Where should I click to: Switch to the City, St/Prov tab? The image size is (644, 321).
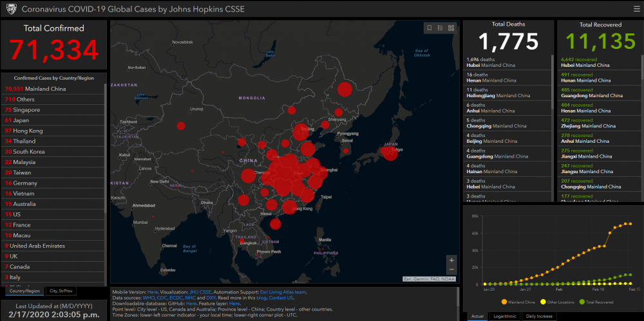point(61,291)
